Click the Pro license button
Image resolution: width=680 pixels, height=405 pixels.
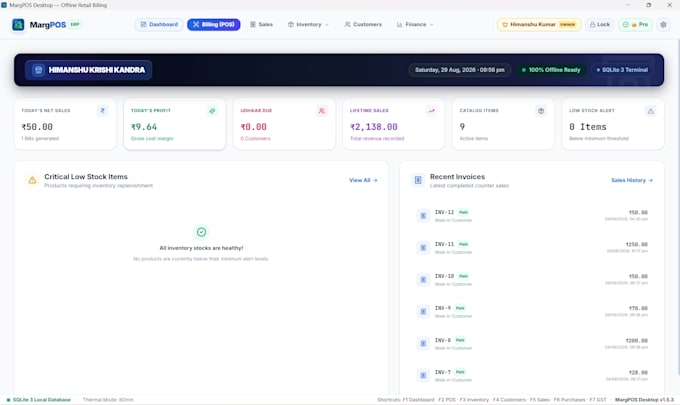tap(635, 25)
